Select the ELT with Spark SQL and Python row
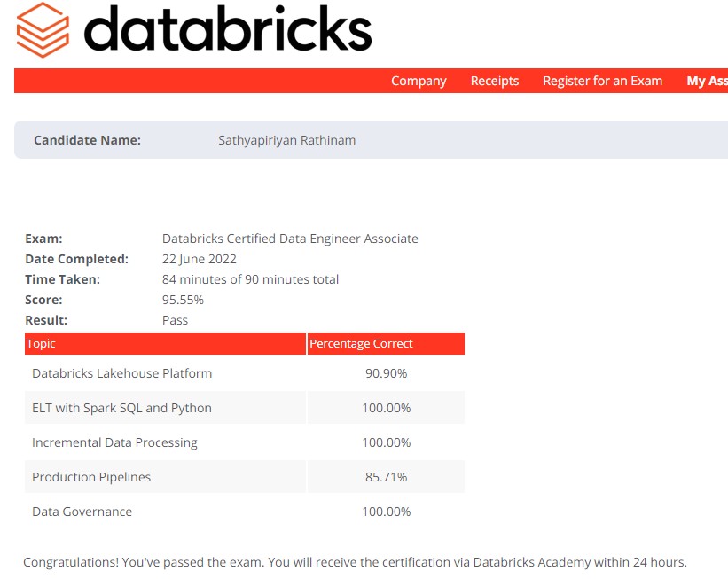The height and width of the screenshot is (579, 728). tap(165, 408)
